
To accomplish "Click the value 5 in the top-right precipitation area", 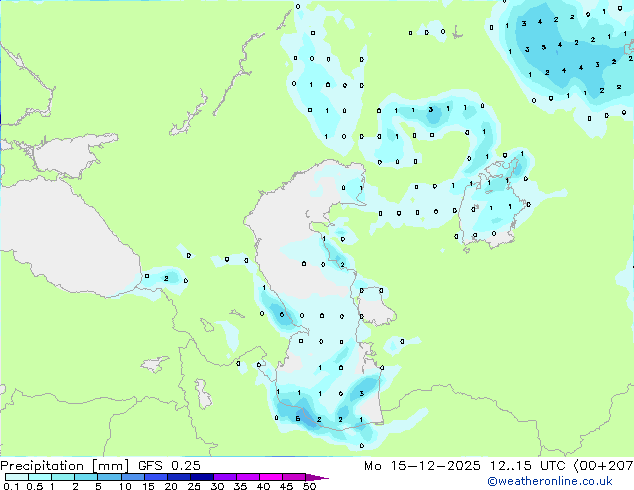I will click(x=544, y=47).
